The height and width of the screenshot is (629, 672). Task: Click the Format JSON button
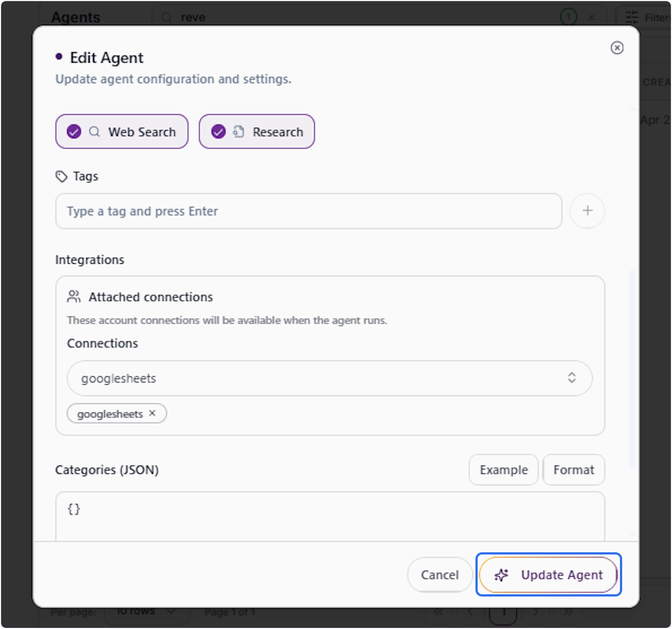(574, 470)
